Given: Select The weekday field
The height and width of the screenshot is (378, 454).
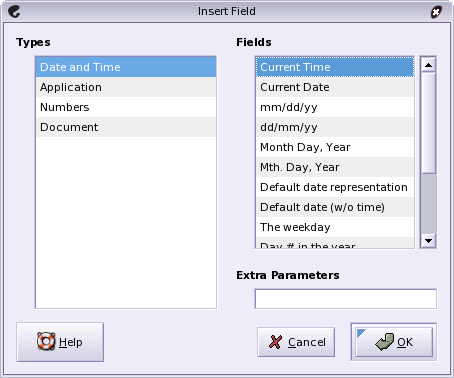Looking at the screenshot, I should pos(335,227).
